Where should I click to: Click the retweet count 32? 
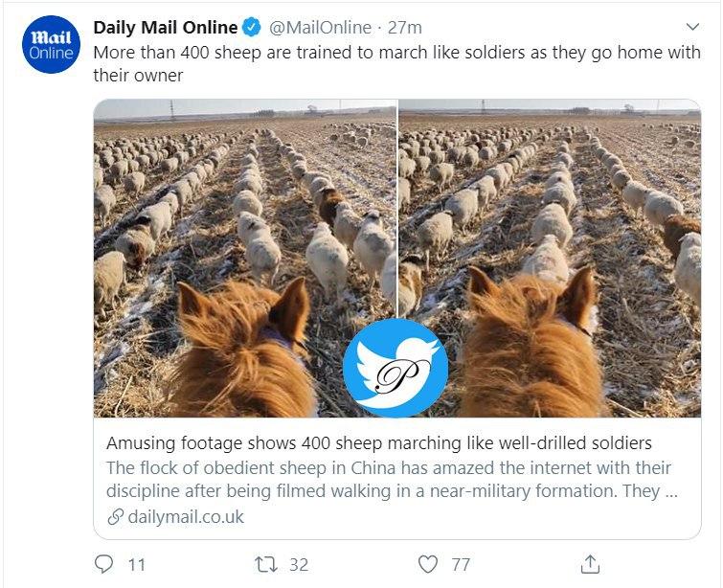pyautogui.click(x=299, y=564)
